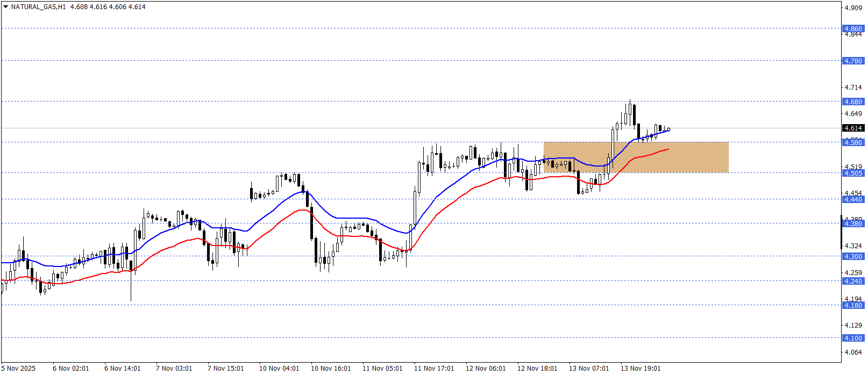Click the 4.680 resistance level label
The image size is (868, 375).
coord(853,102)
